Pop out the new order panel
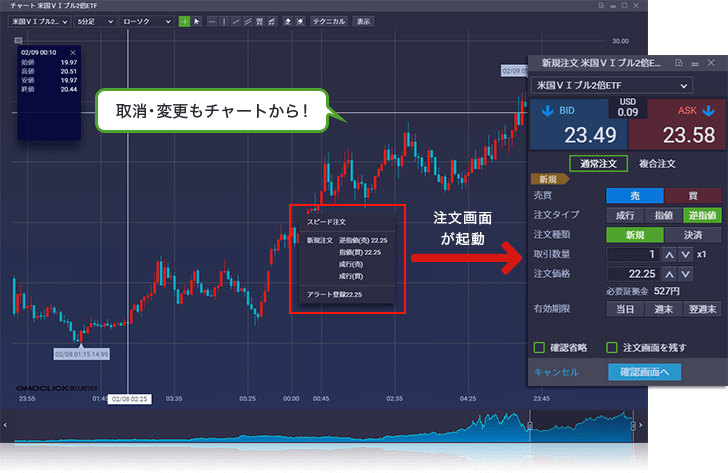Screen dimensions: 728x473 [x=679, y=62]
